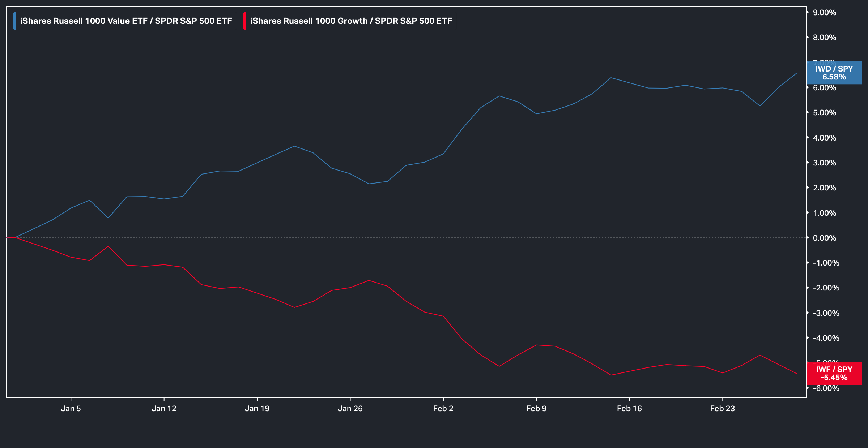Screen dimensions: 868x448
Task: Select the Feb 16 date tick label
Action: [x=629, y=409]
